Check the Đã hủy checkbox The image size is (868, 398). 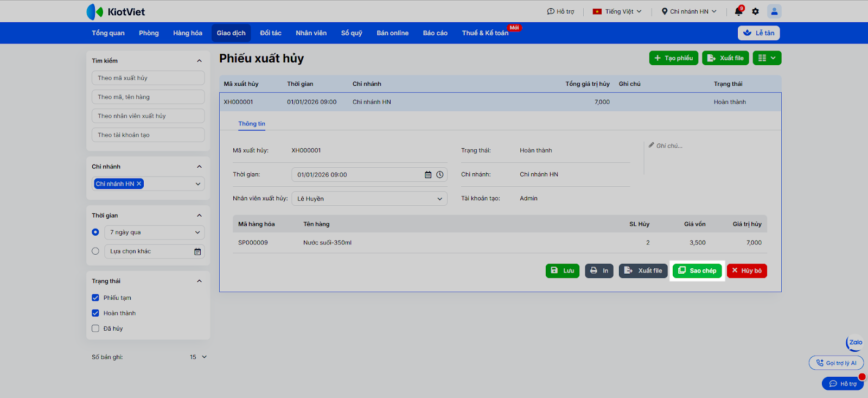click(95, 328)
